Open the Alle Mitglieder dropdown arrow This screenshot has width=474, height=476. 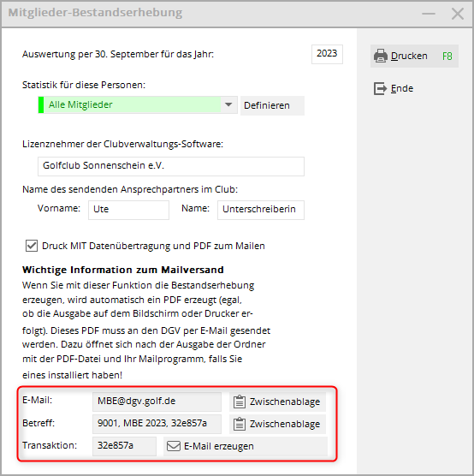point(228,104)
